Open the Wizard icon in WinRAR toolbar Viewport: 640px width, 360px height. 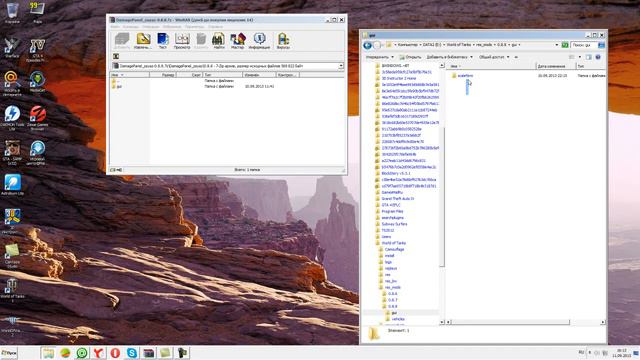pos(238,41)
